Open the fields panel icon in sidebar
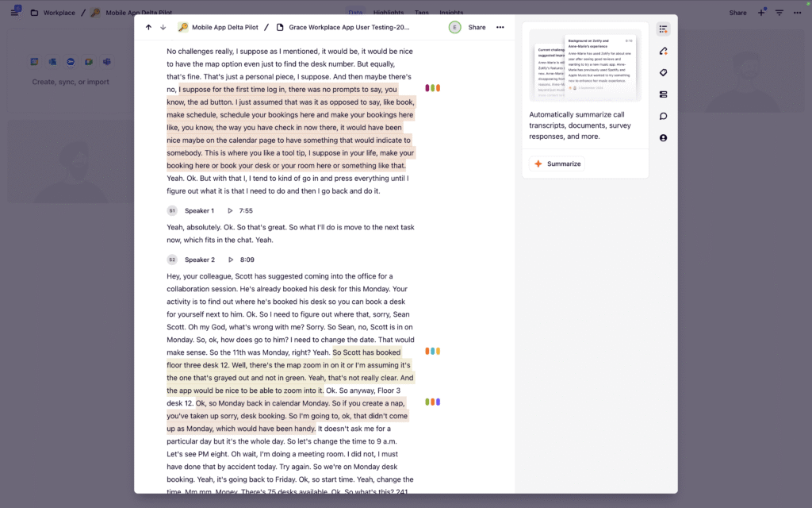 point(663,94)
